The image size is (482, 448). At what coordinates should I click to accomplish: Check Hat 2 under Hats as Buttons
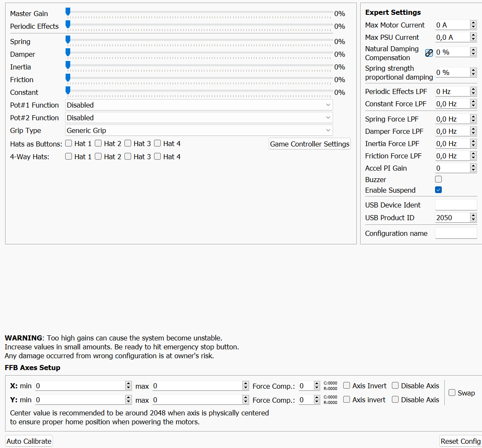tap(98, 143)
